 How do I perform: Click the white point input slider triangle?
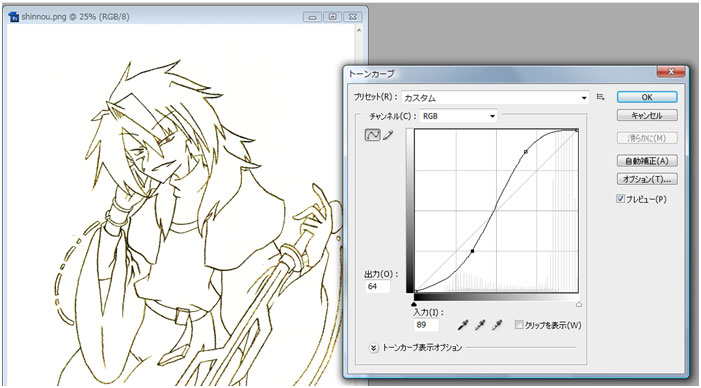pyautogui.click(x=579, y=304)
